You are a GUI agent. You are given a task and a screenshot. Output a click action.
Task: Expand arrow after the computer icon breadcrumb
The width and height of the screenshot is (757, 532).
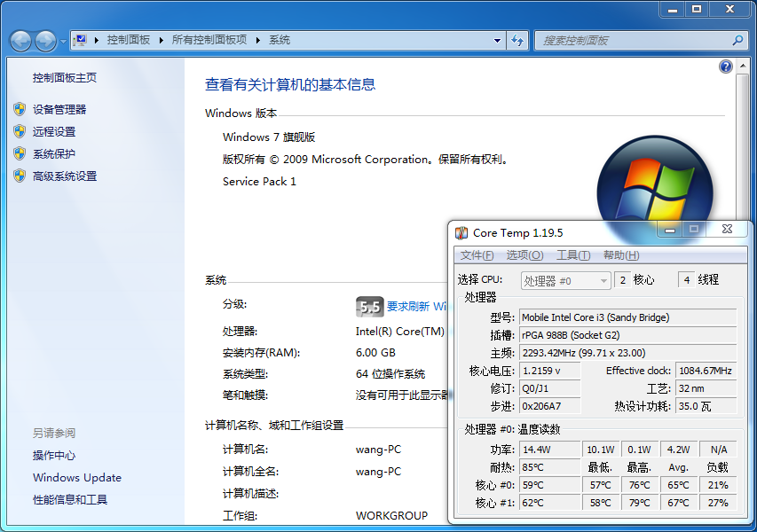tap(97, 40)
